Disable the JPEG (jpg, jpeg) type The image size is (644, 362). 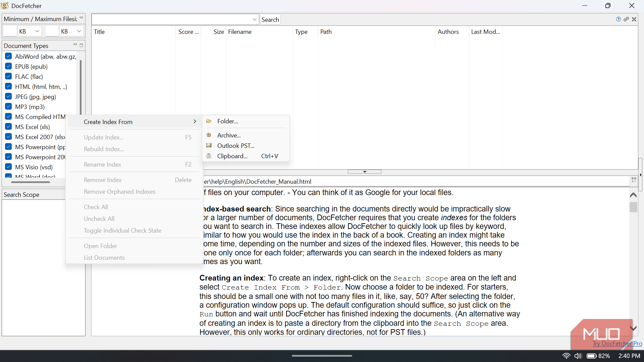click(x=9, y=97)
